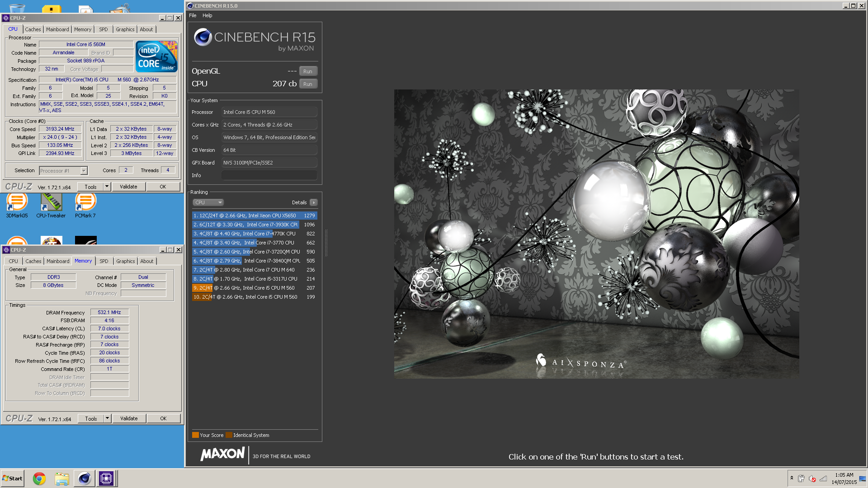Open the About tab in the top CPU-Z window
The image size is (868, 488).
(146, 29)
